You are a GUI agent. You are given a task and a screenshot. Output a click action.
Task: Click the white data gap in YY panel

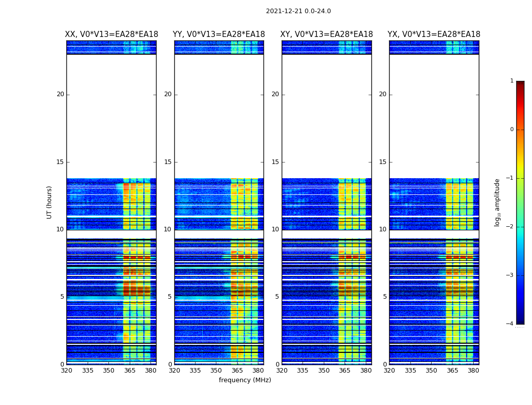(219, 116)
